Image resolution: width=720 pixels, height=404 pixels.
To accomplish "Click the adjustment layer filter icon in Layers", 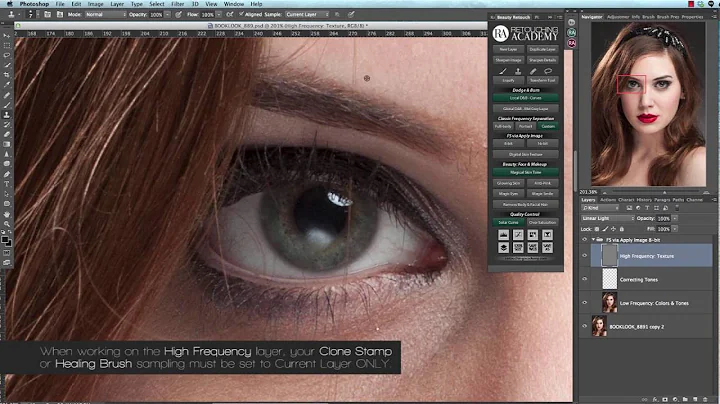I will coord(638,208).
